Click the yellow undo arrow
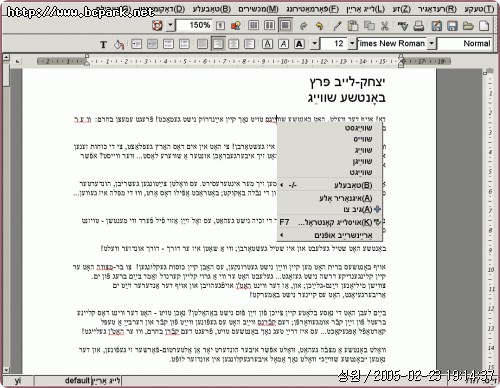The height and width of the screenshot is (388, 500). click(x=319, y=26)
